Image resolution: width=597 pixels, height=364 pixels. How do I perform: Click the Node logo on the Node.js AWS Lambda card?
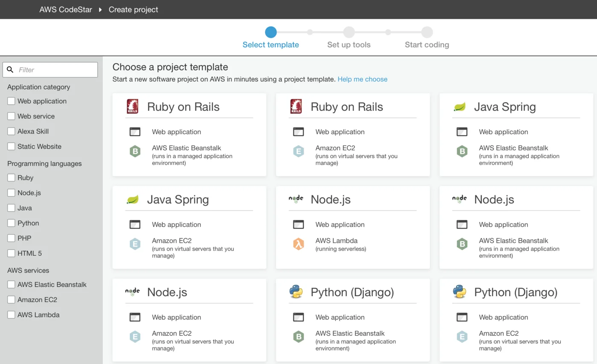coord(296,199)
